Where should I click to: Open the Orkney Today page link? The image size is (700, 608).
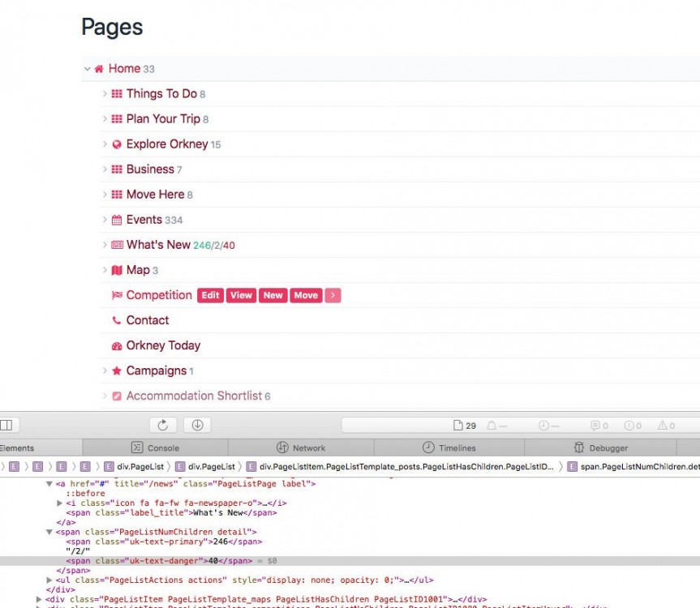click(x=163, y=345)
